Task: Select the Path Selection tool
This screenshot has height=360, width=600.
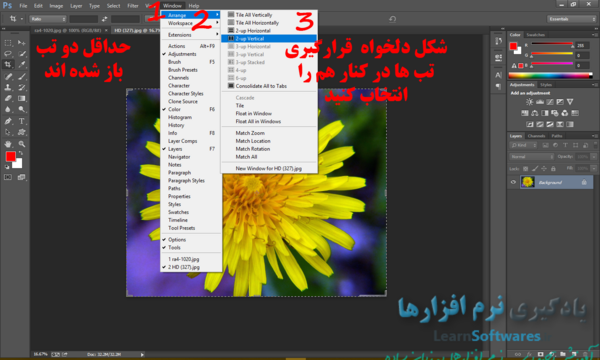Action: point(8,132)
